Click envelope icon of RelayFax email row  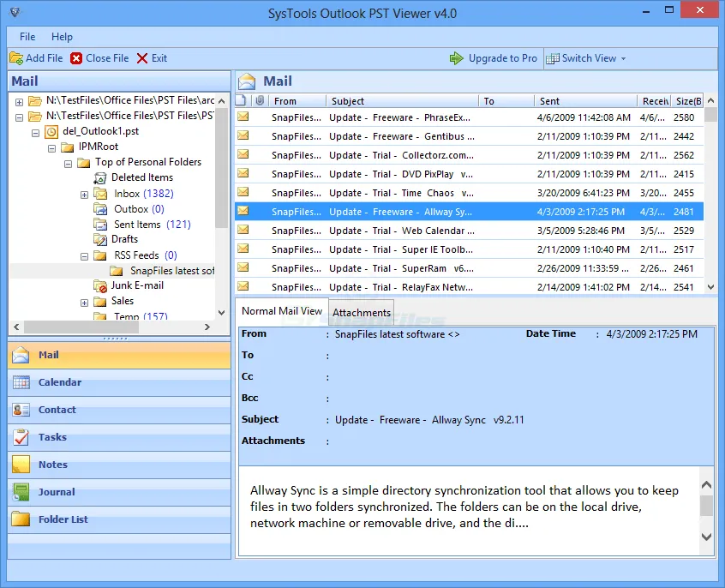(243, 286)
